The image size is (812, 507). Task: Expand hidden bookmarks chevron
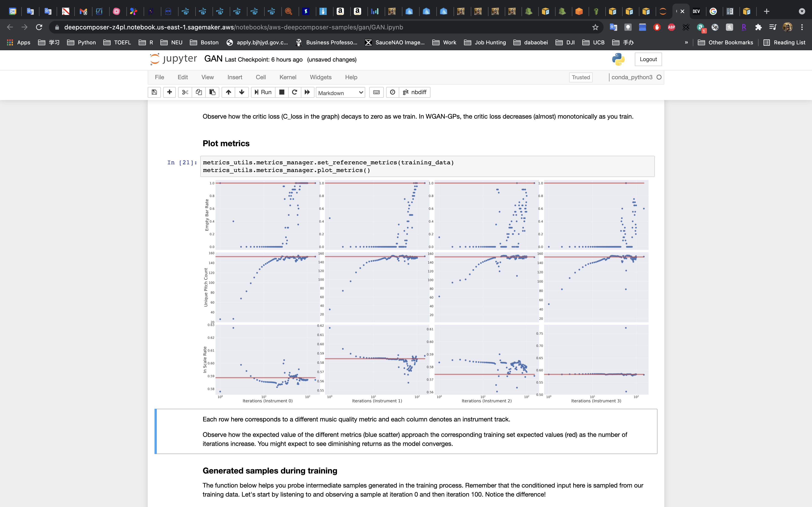tap(686, 43)
